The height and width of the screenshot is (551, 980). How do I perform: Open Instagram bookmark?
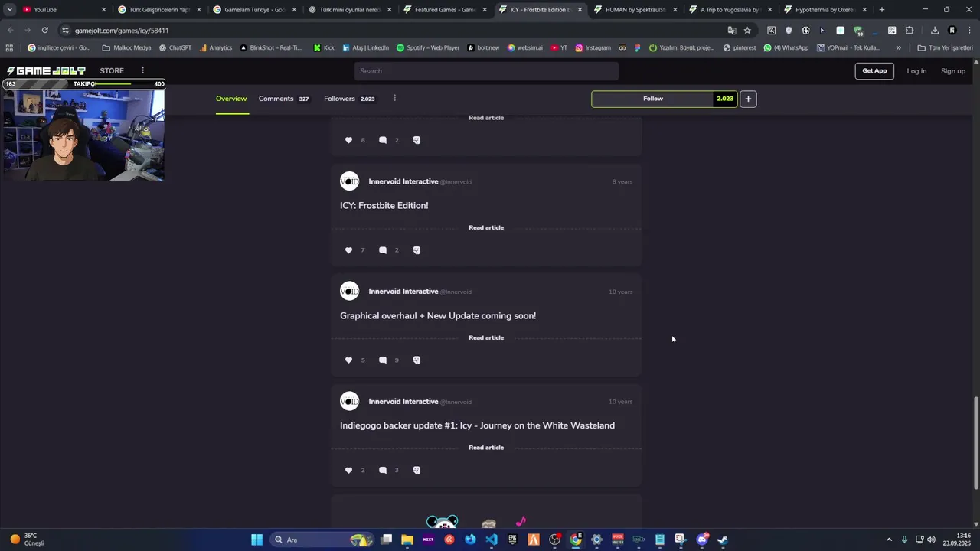point(593,47)
